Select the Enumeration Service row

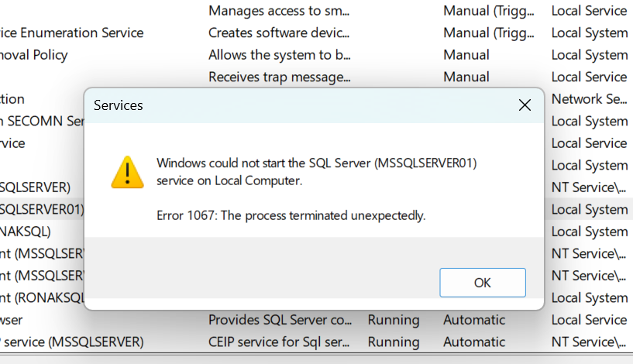pos(316,33)
